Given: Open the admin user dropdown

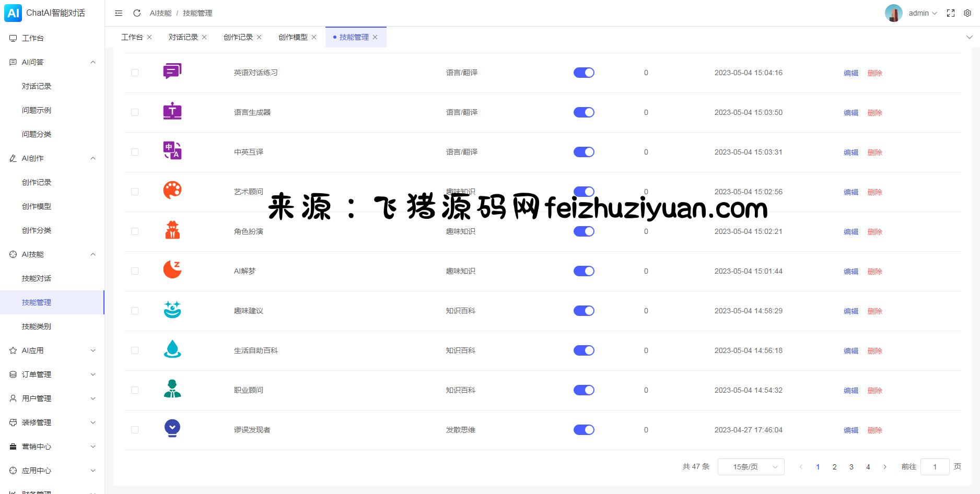Looking at the screenshot, I should click(922, 13).
